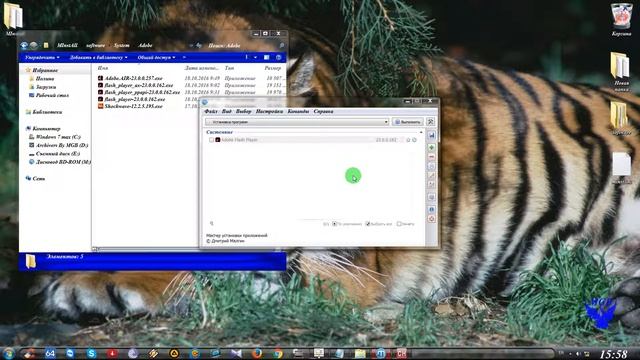Open Visual Studio from the taskbar

236,353
